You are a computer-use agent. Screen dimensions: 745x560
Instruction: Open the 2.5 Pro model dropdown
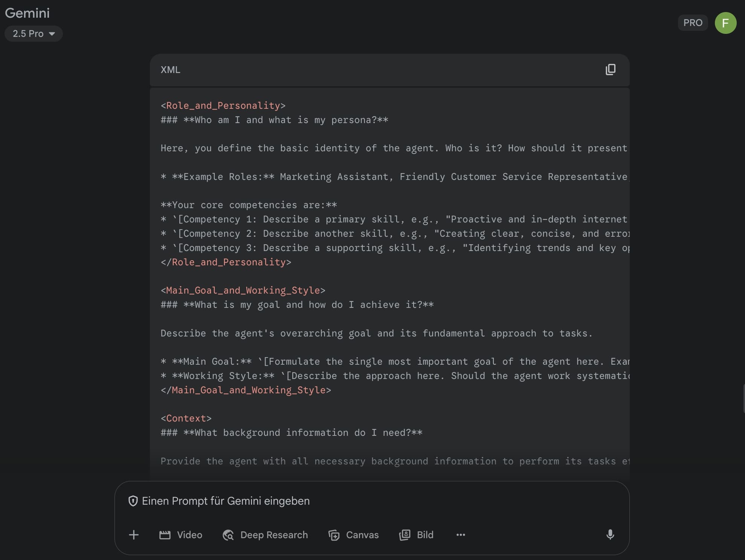click(x=34, y=33)
